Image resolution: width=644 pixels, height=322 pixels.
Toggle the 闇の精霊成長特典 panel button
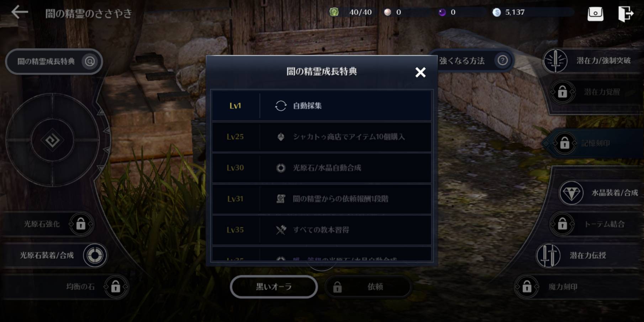pos(54,62)
